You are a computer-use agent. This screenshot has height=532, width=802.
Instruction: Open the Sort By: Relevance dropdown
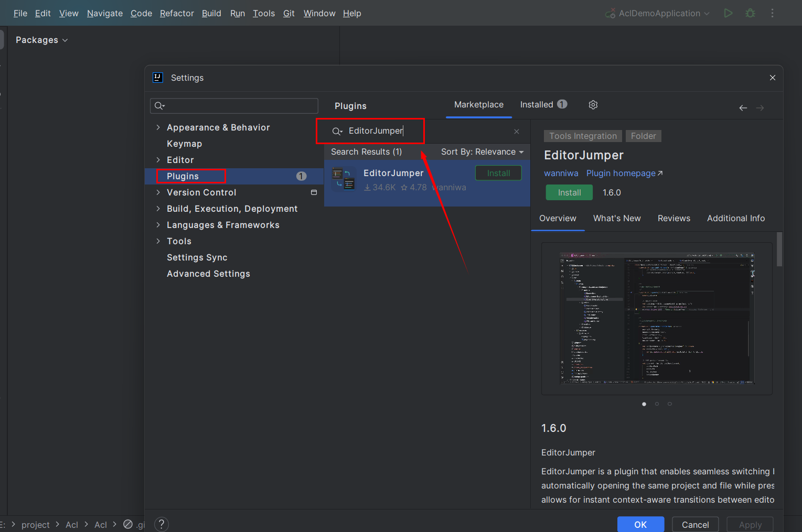(482, 152)
